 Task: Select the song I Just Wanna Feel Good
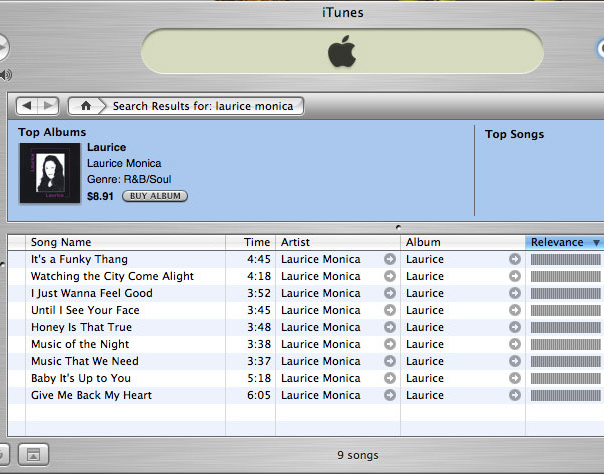92,293
